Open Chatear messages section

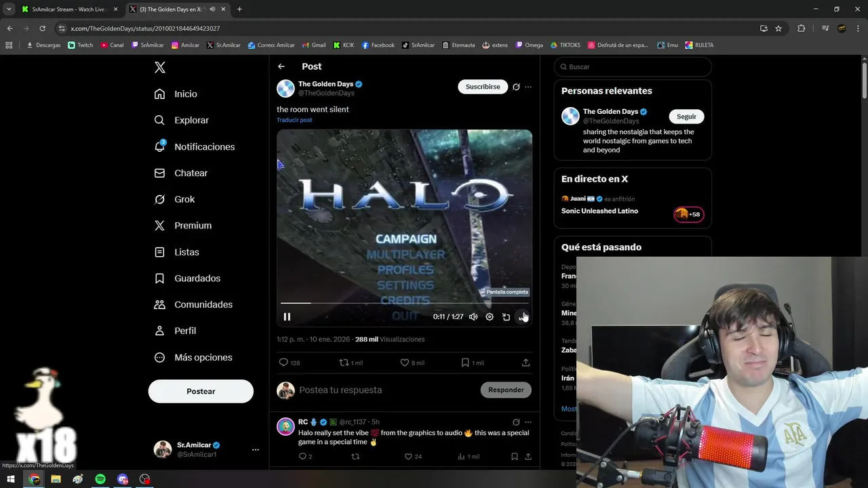[x=180, y=173]
